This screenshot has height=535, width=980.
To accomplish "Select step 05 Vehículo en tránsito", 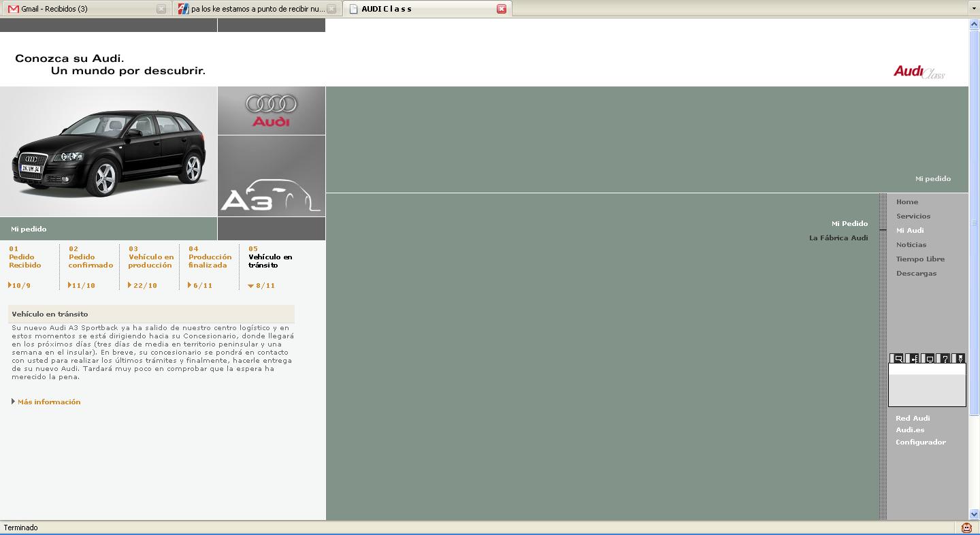I will 270,257.
